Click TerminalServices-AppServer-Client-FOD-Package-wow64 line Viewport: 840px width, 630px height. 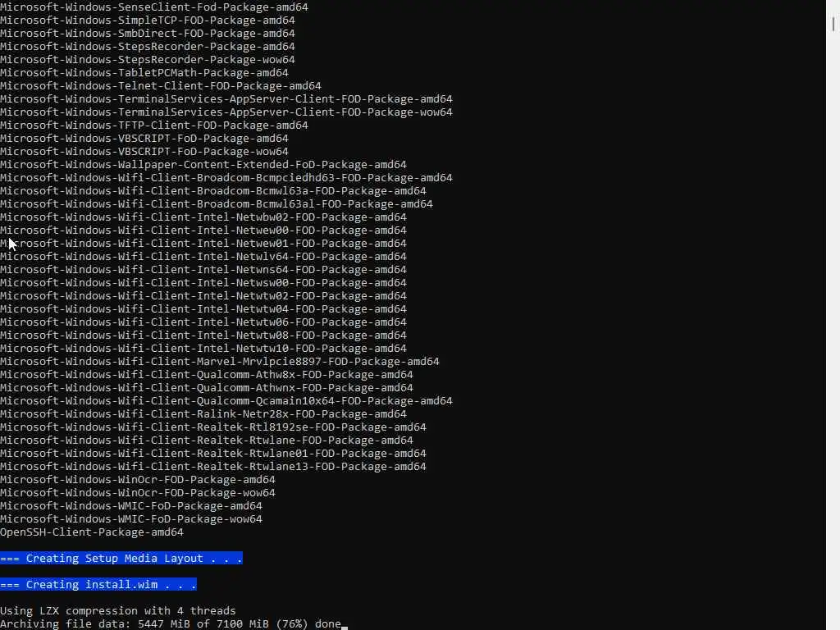coord(226,112)
